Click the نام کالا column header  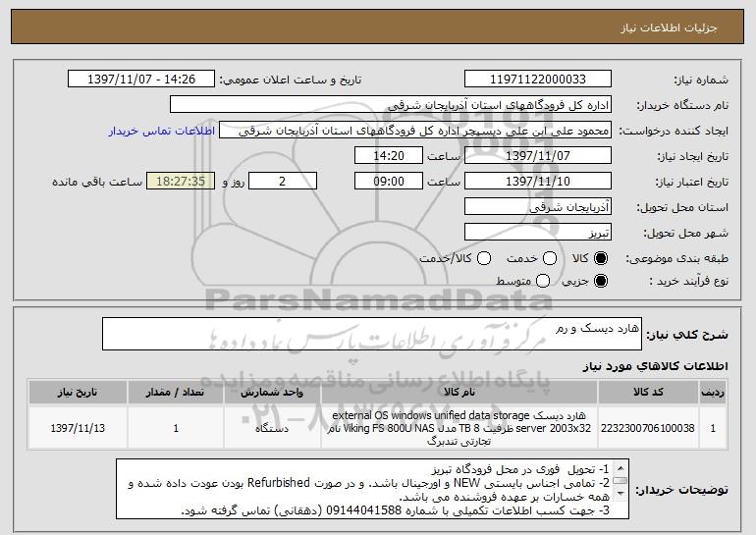point(459,393)
